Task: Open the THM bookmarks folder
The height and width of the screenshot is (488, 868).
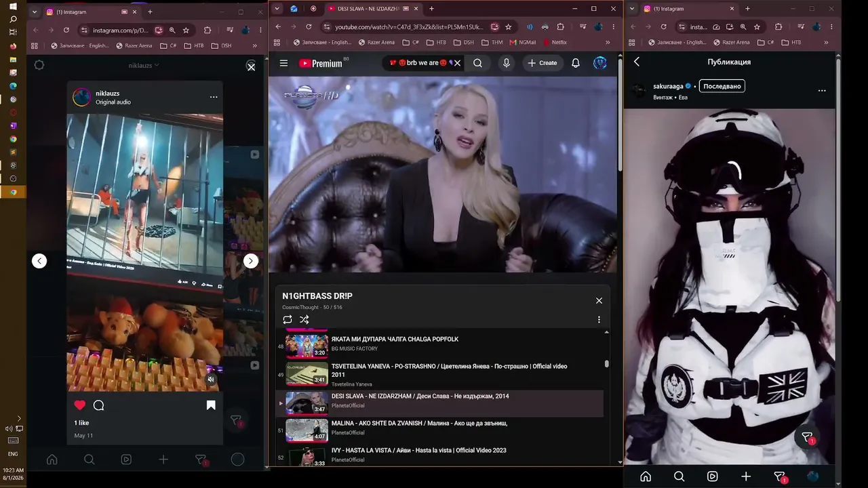Action: click(492, 42)
